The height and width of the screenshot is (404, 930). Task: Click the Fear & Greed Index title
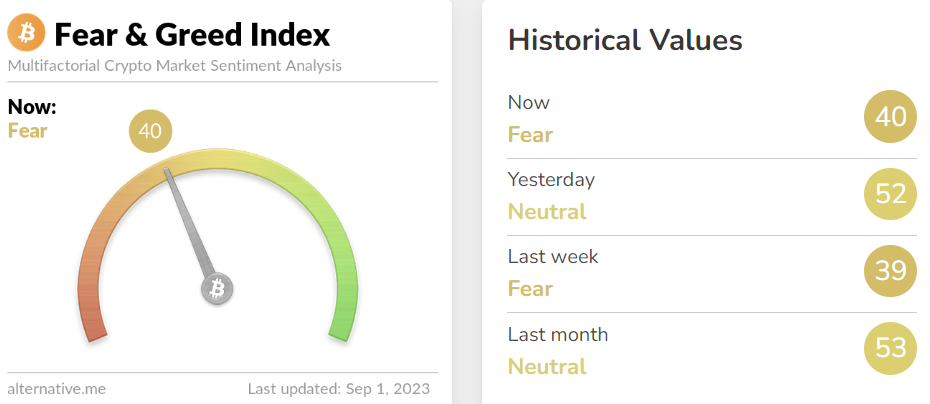(192, 35)
